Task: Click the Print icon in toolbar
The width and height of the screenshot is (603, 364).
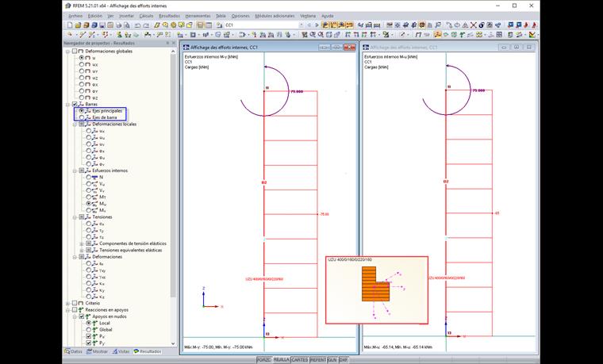Action: (119, 25)
